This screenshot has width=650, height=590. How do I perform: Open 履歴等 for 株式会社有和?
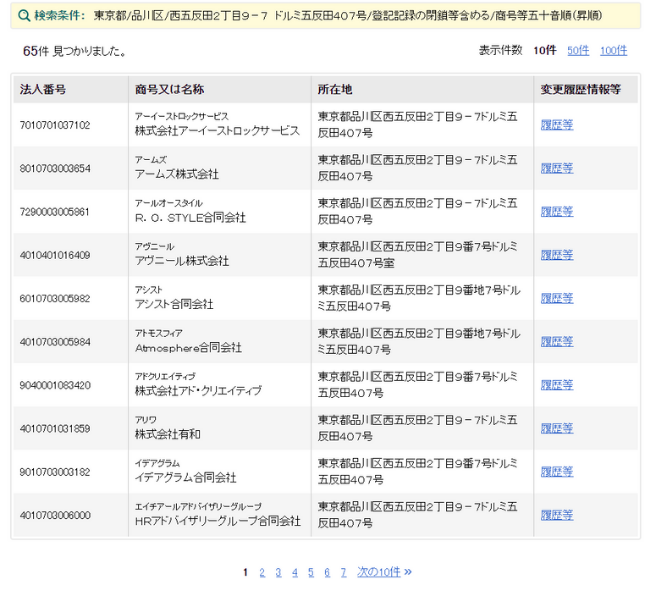[556, 428]
